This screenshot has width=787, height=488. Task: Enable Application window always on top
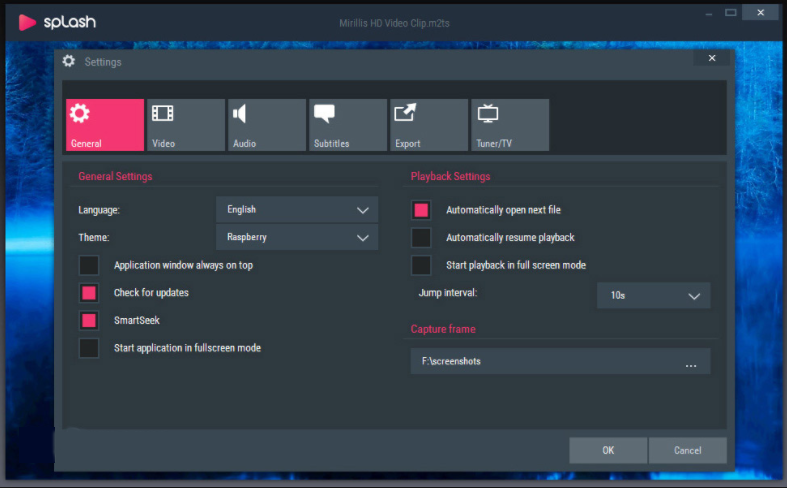pyautogui.click(x=89, y=265)
